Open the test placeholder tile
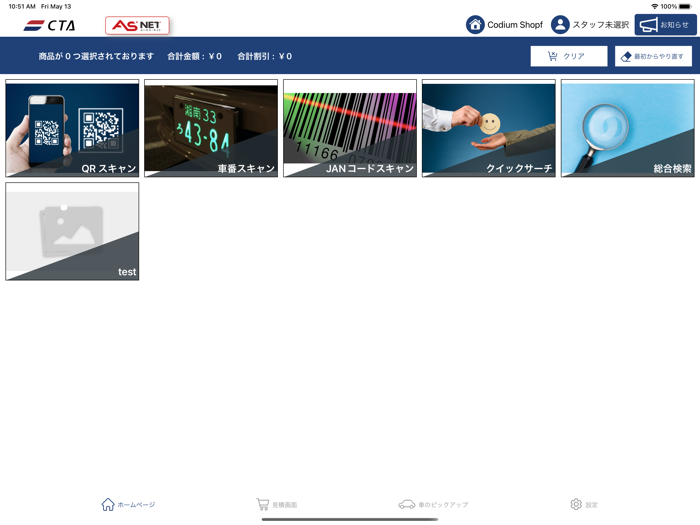Image resolution: width=700 pixels, height=525 pixels. 72,231
